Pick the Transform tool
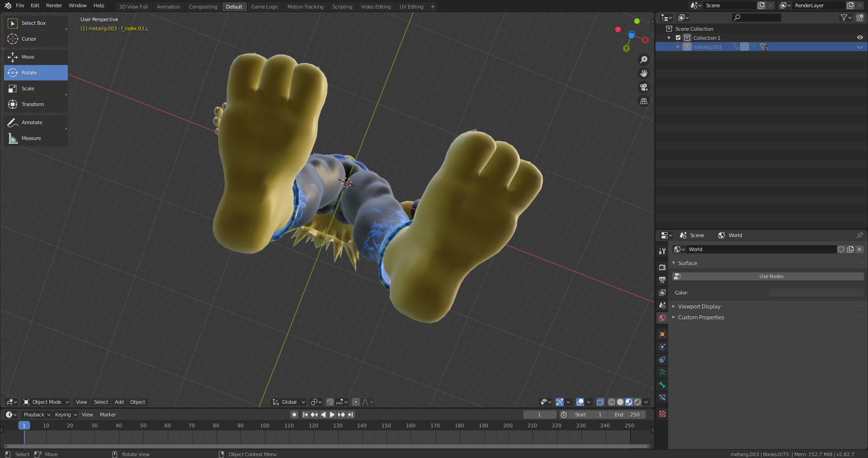Viewport: 868px width, 458px height. pyautogui.click(x=36, y=104)
